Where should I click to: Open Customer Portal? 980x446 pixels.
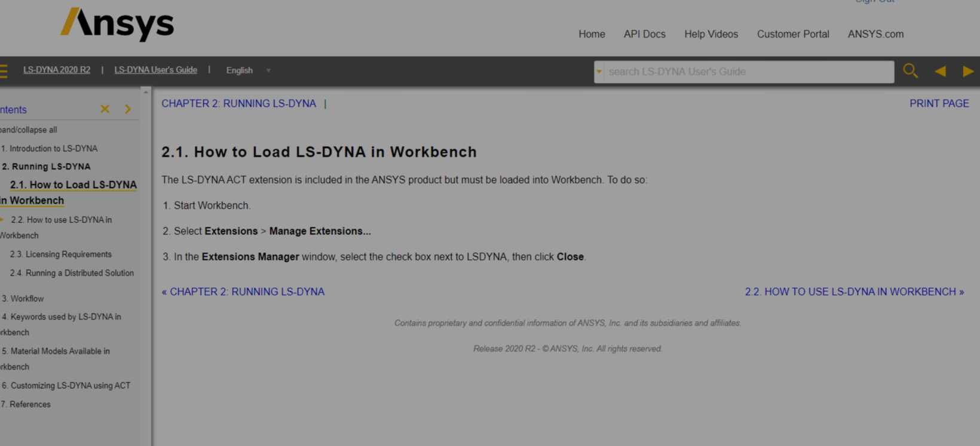coord(793,34)
